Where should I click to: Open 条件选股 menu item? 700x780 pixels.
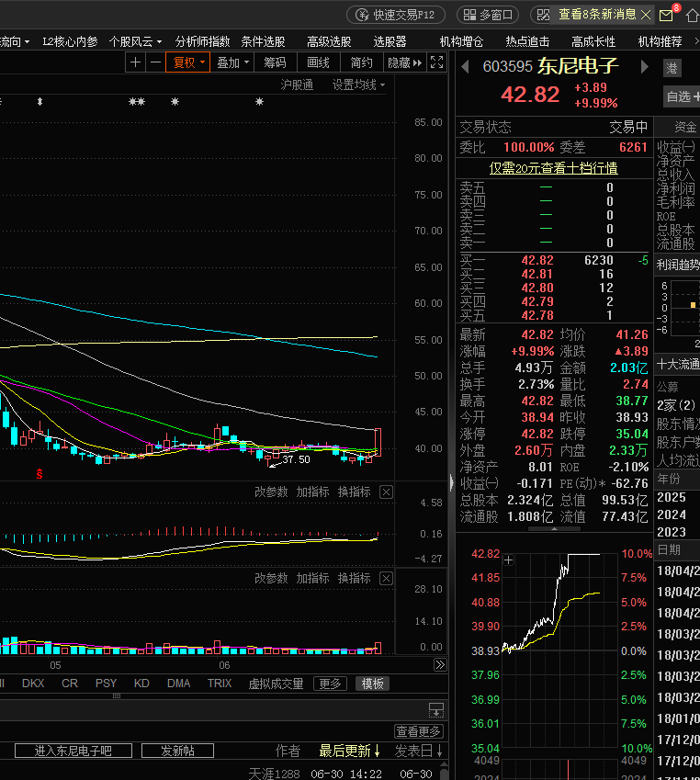click(263, 41)
